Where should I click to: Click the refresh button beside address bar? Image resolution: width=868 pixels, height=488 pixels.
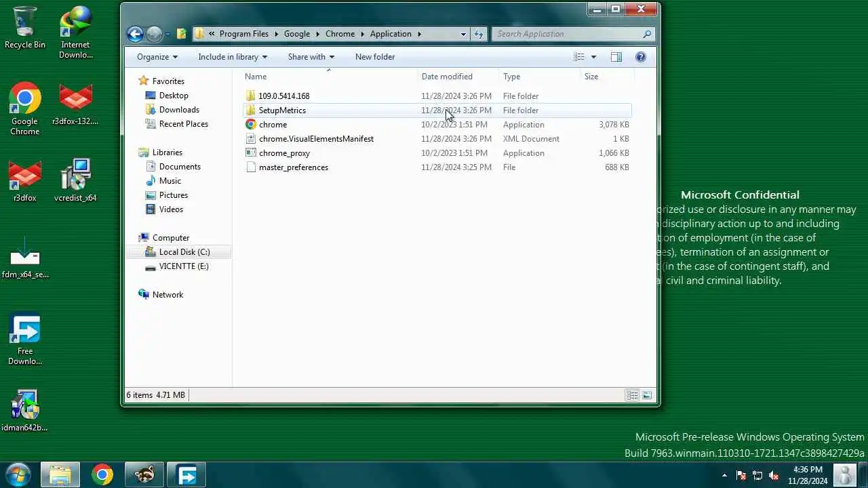[x=479, y=34]
